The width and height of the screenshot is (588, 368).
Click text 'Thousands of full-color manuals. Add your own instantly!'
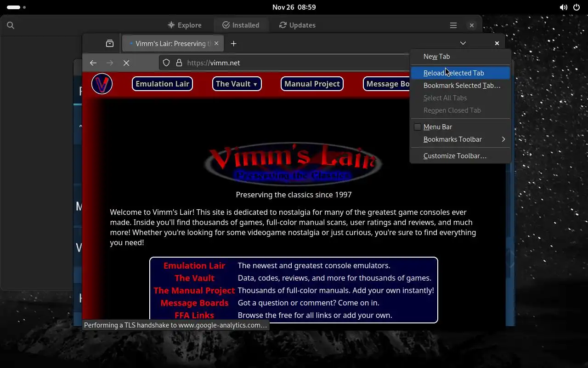click(336, 290)
